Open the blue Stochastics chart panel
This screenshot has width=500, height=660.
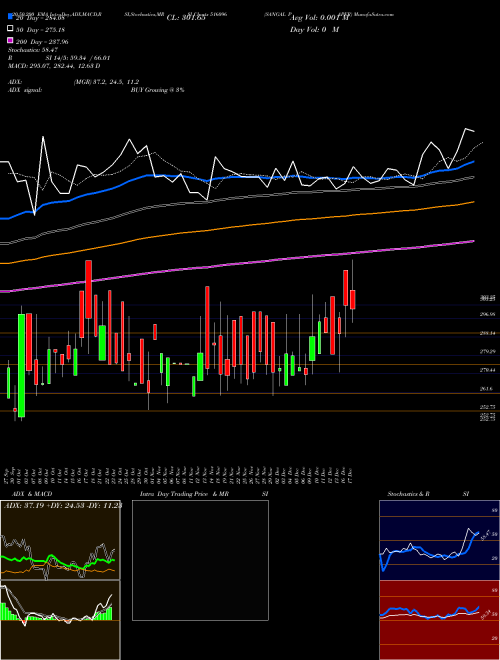(439, 540)
